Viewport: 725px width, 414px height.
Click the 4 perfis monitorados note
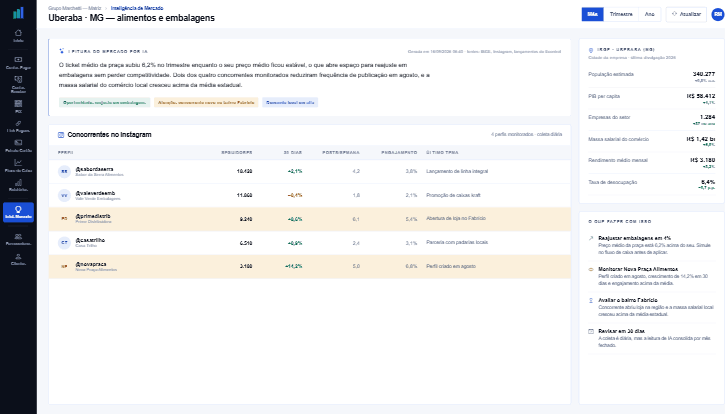point(526,135)
